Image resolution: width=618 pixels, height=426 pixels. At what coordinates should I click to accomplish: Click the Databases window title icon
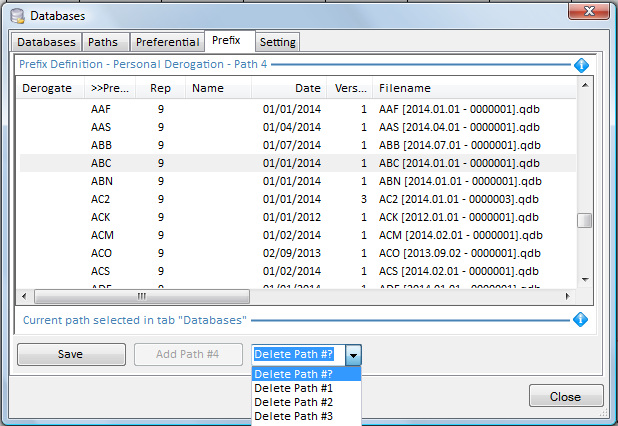pyautogui.click(x=16, y=16)
